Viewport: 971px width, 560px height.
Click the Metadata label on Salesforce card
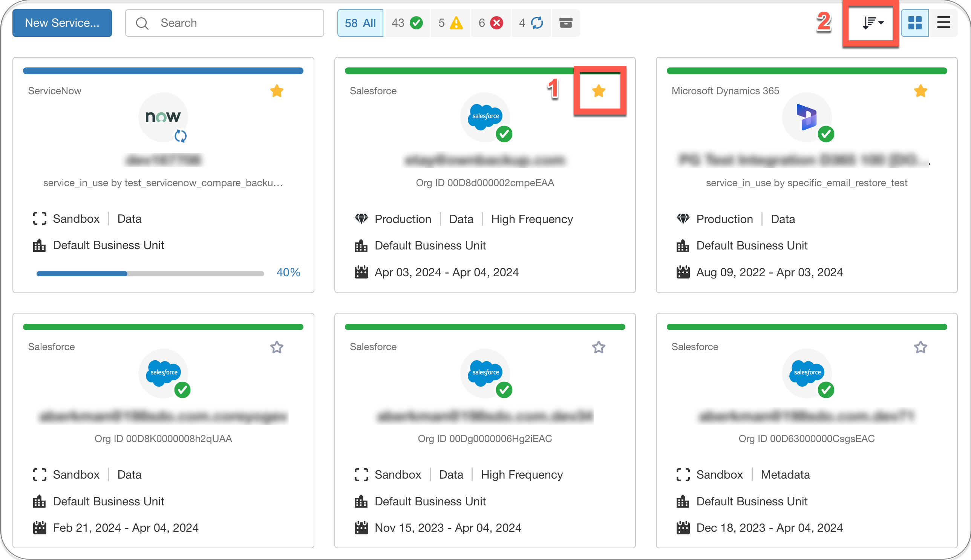click(785, 474)
